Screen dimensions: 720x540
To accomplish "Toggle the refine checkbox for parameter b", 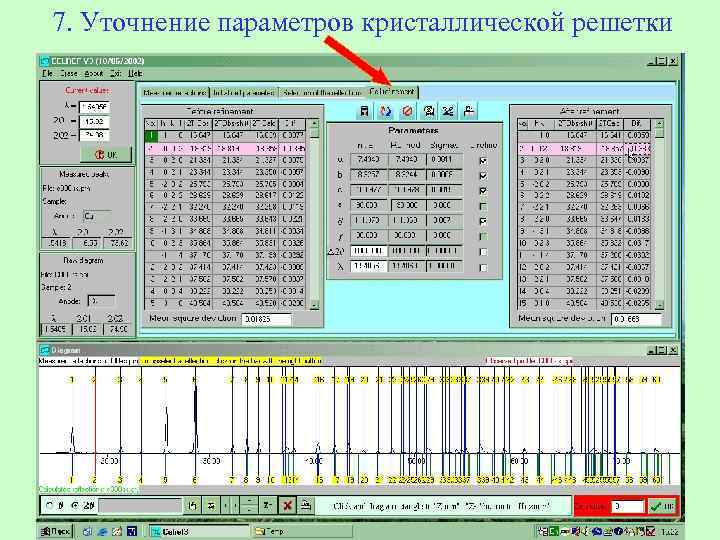I will click(483, 175).
